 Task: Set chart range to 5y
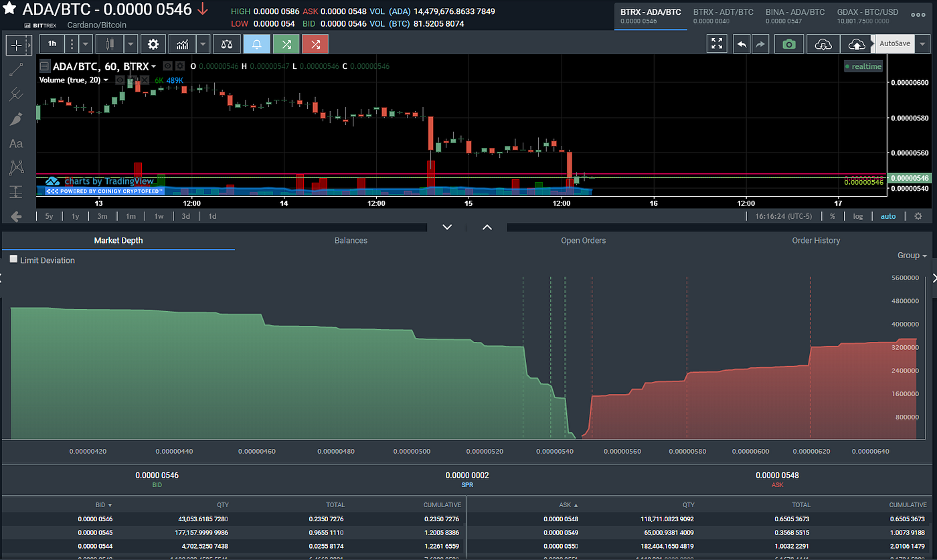coord(49,216)
